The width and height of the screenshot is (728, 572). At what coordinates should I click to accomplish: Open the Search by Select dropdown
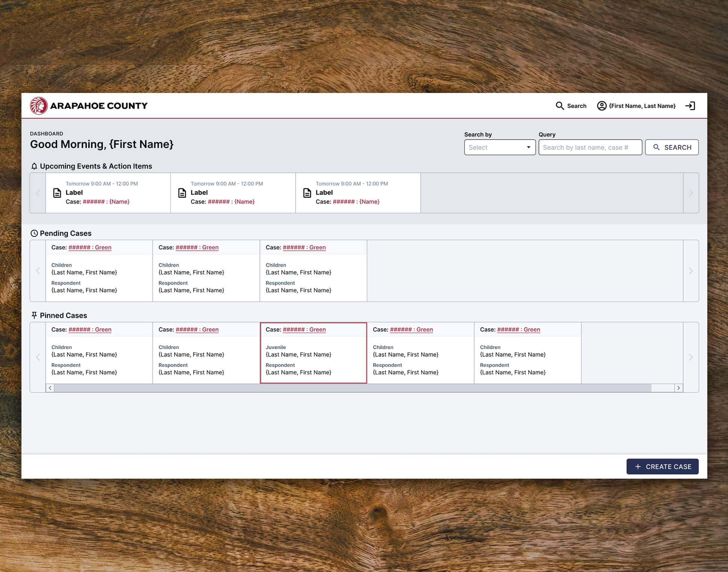499,148
